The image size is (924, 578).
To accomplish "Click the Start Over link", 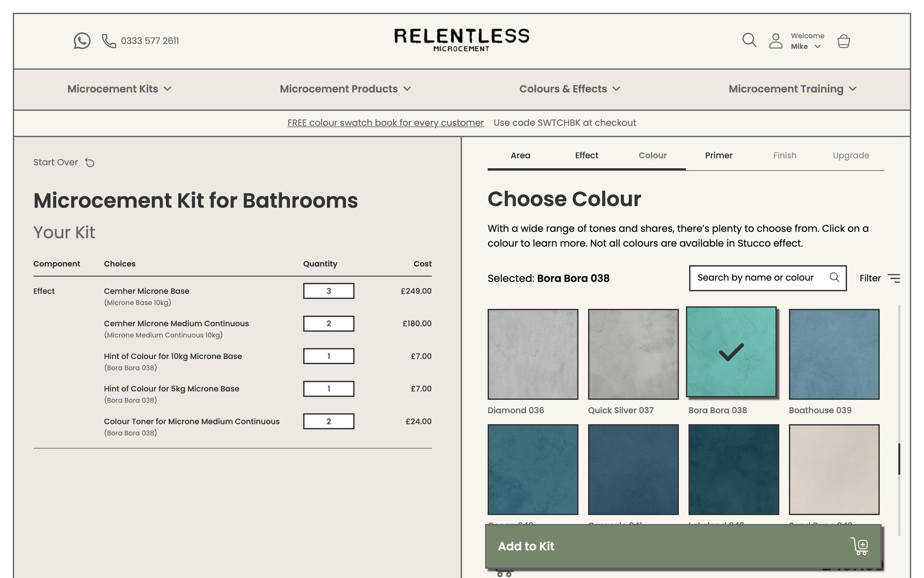I will point(56,162).
